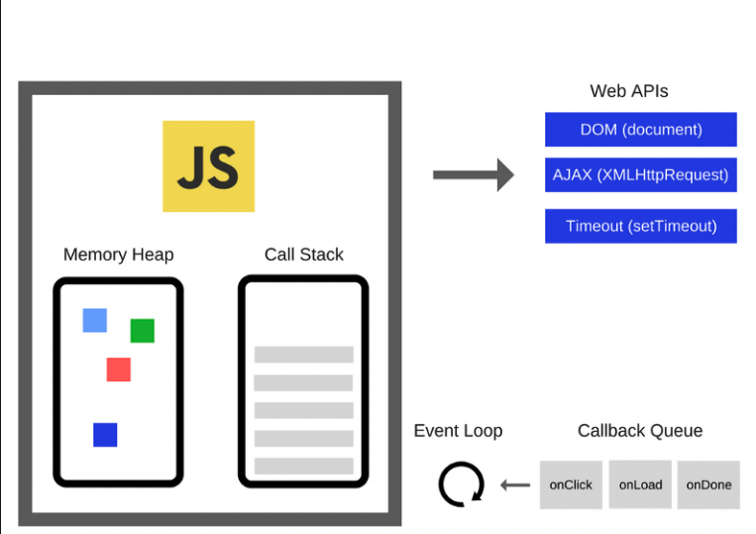Screen dimensions: 756x534
Task: Select the AJAX (XMLHttpRequest) box
Action: coord(641,175)
